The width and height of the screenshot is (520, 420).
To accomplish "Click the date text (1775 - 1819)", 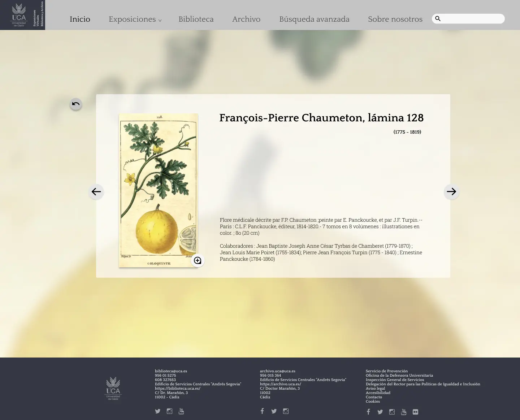I will pos(407,132).
